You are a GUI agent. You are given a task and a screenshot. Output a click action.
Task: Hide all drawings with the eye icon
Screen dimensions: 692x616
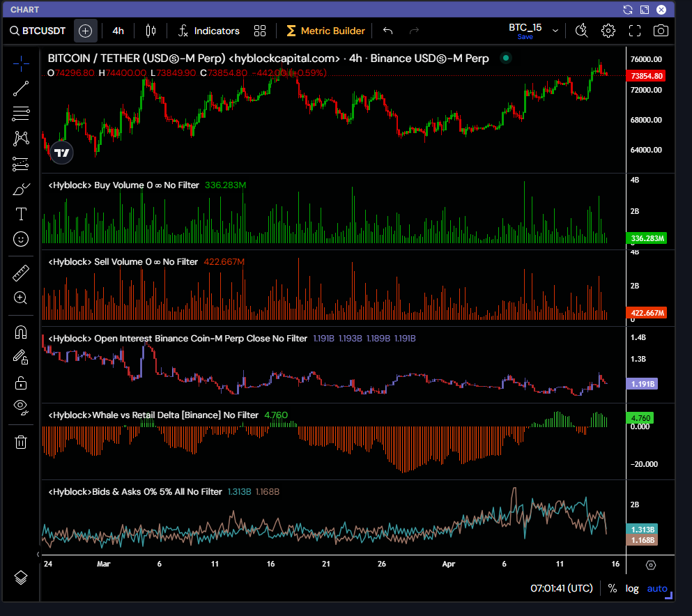[21, 406]
